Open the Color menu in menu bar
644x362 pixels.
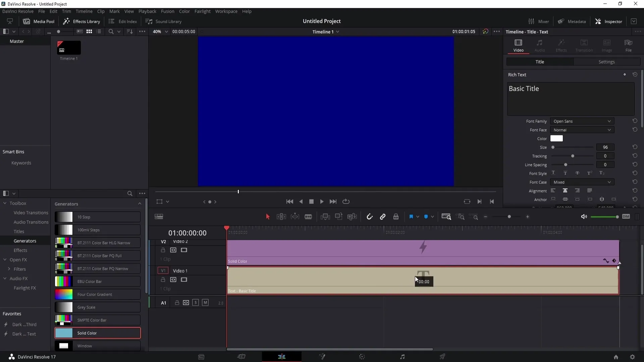184,11
